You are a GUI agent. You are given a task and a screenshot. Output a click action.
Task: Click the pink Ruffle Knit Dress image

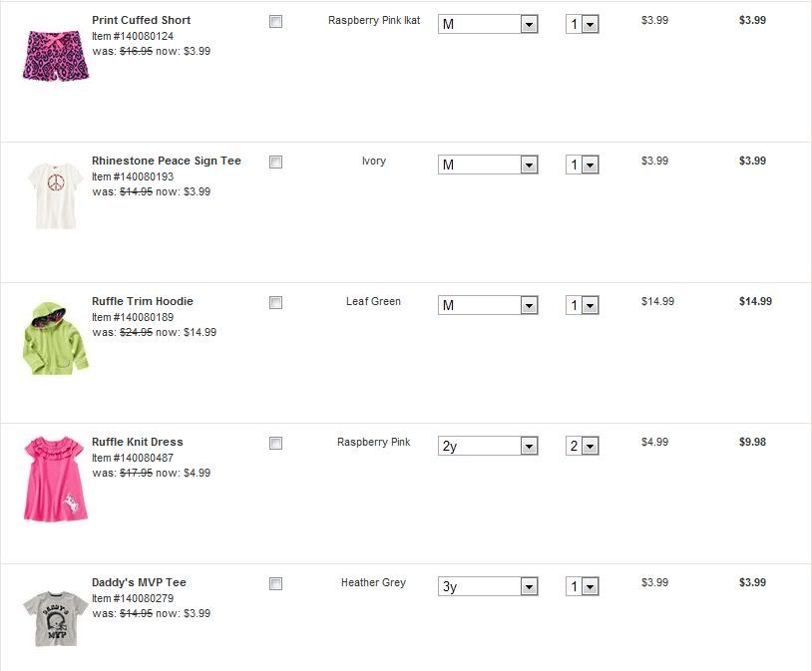click(x=56, y=478)
